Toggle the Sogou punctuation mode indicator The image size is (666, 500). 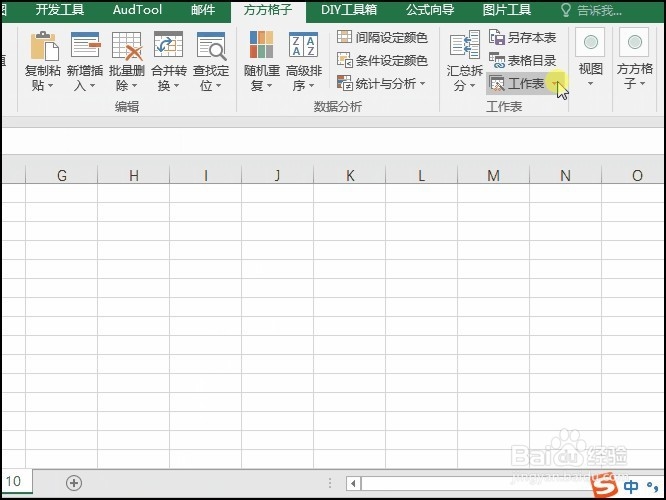tap(652, 486)
